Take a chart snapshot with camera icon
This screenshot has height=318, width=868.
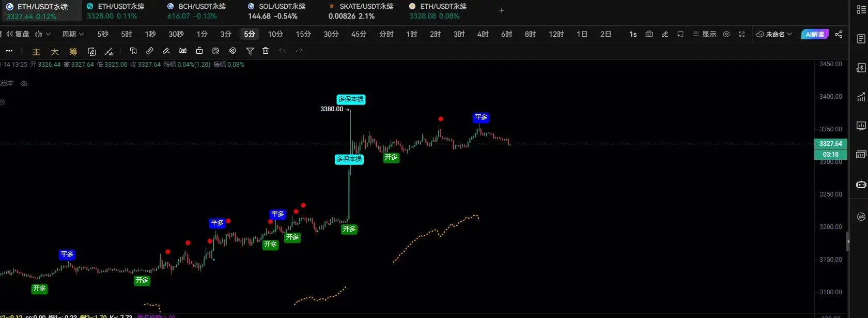[649, 34]
